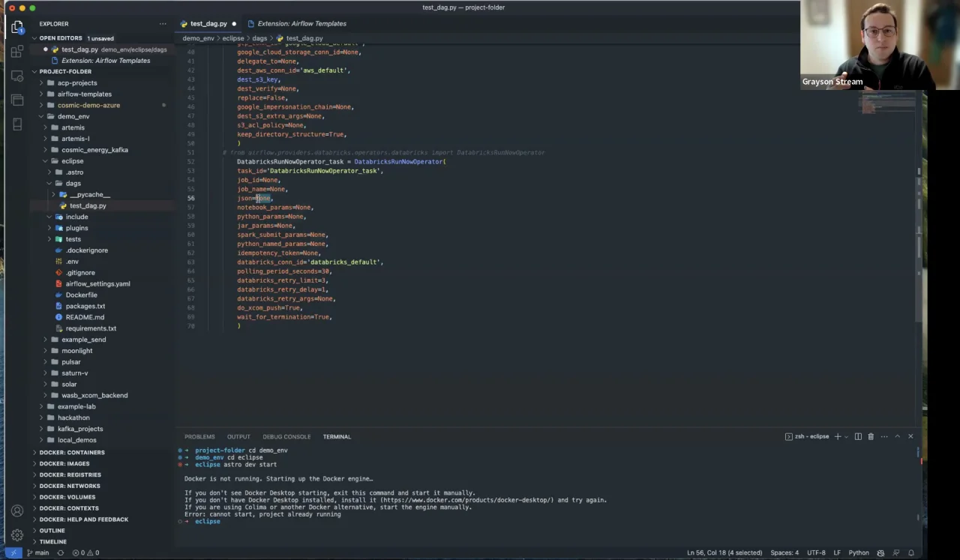Expand the artemis folder

(73, 127)
